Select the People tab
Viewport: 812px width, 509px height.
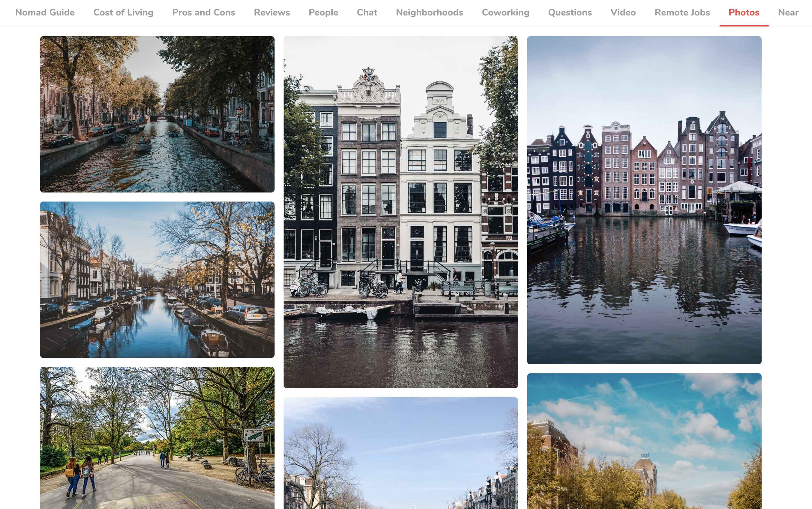(323, 13)
